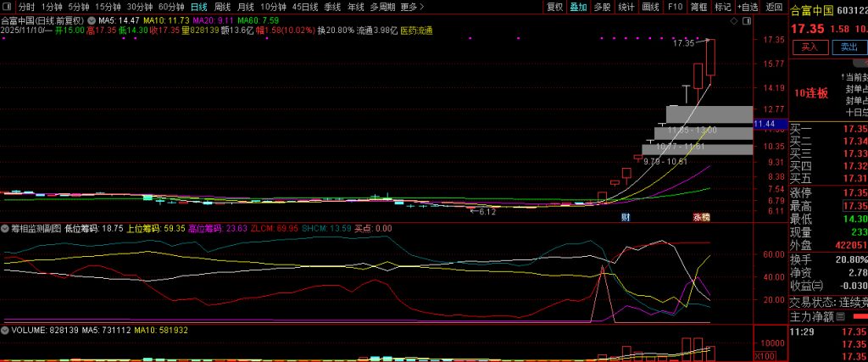
Task: Switch to 分时 intraday view
Action: point(26,7)
